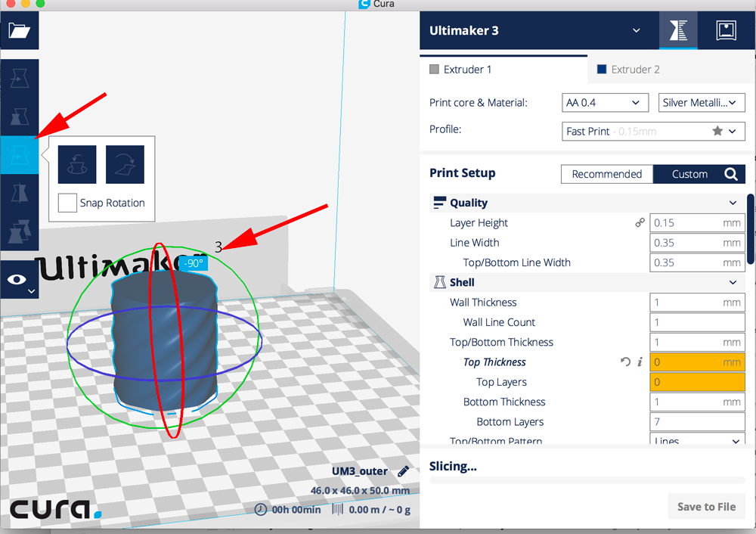The height and width of the screenshot is (534, 756).
Task: Switch to the Extruder 2 tab
Action: (671, 70)
